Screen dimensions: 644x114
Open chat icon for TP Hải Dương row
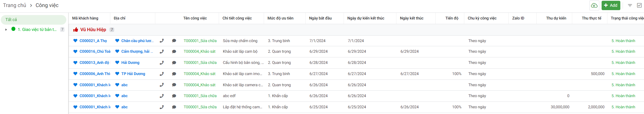pos(174,74)
